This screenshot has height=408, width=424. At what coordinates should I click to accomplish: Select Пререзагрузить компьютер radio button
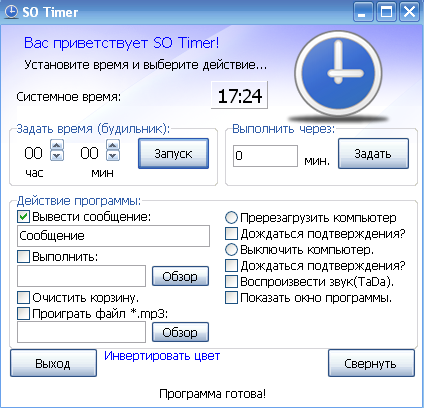tap(231, 218)
